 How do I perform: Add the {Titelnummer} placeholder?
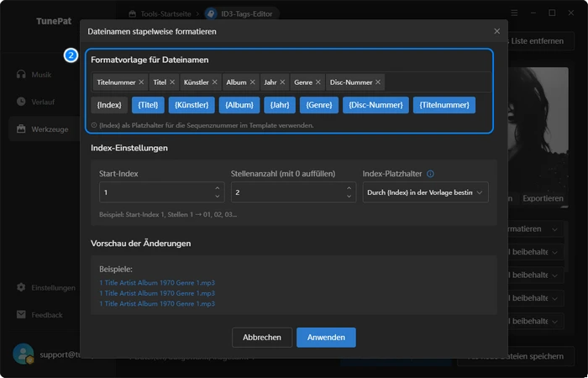[444, 105]
